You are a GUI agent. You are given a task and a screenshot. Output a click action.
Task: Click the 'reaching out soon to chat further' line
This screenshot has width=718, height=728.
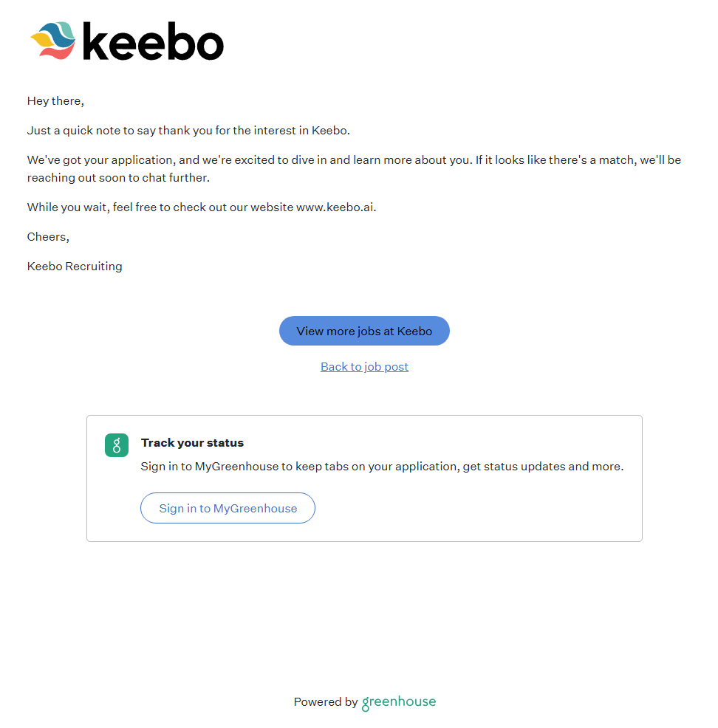tap(118, 178)
